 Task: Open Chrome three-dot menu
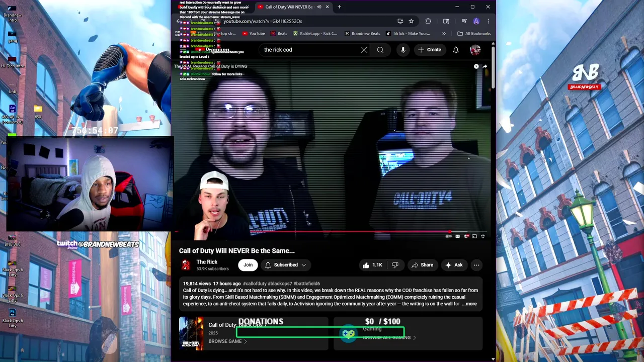(x=488, y=21)
